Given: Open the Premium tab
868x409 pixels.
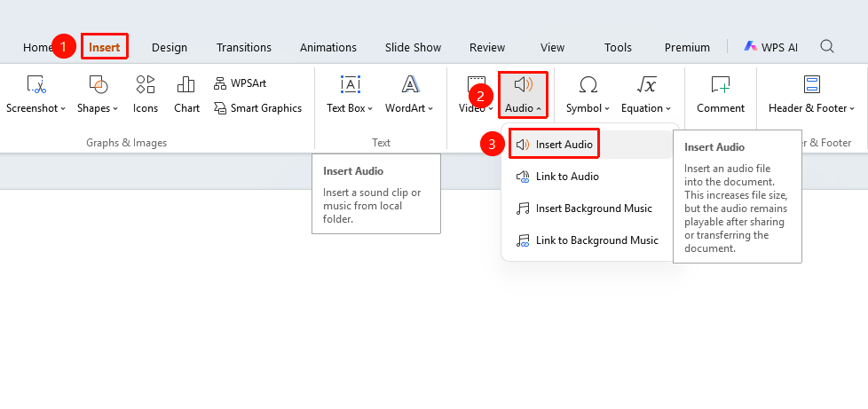Looking at the screenshot, I should [x=687, y=48].
